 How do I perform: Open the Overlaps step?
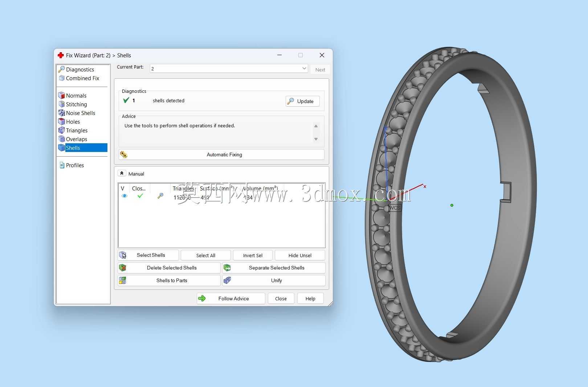tap(77, 139)
